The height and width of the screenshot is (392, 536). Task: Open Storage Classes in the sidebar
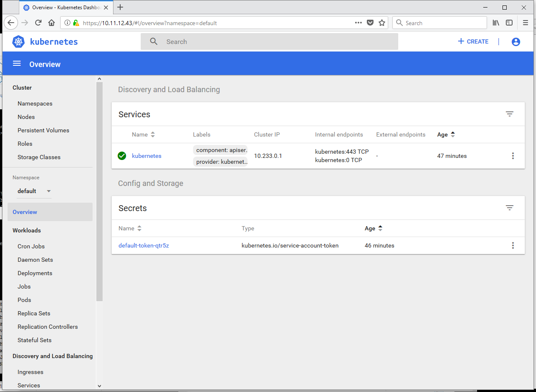click(39, 157)
